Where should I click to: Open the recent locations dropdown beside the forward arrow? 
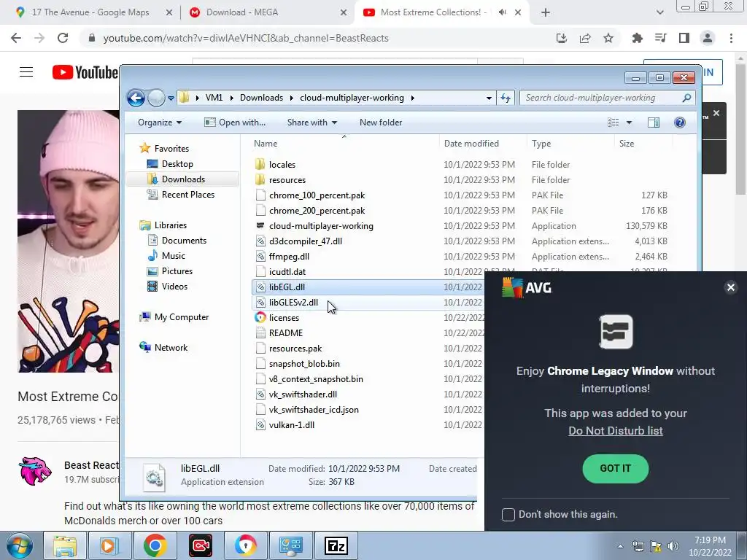tap(171, 98)
